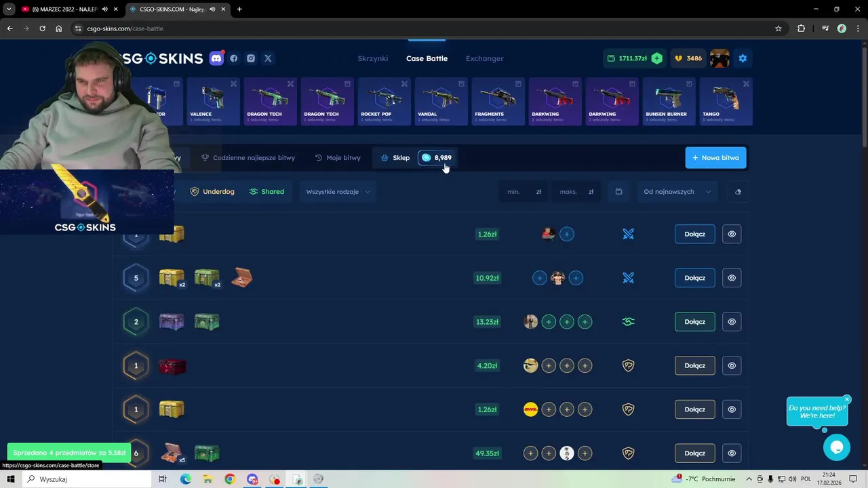Image resolution: width=868 pixels, height=488 pixels.
Task: Open the Moje bitwy tab
Action: (338, 158)
